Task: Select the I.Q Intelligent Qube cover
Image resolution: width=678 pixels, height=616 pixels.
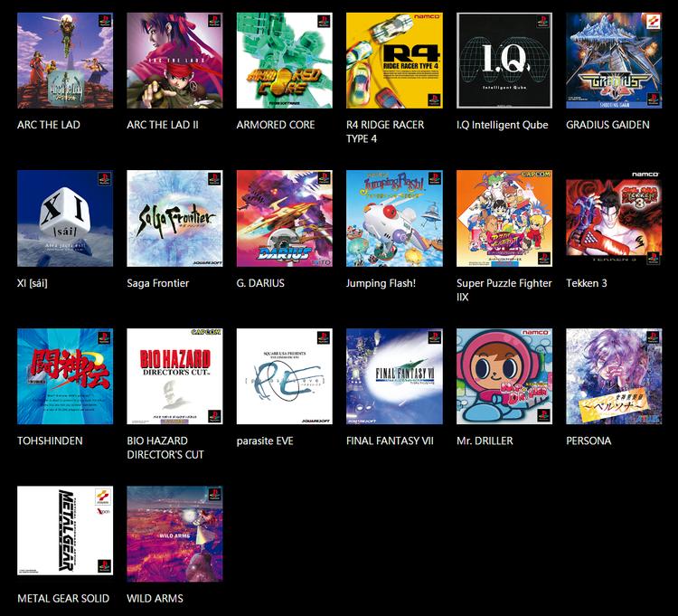Action: [504, 61]
